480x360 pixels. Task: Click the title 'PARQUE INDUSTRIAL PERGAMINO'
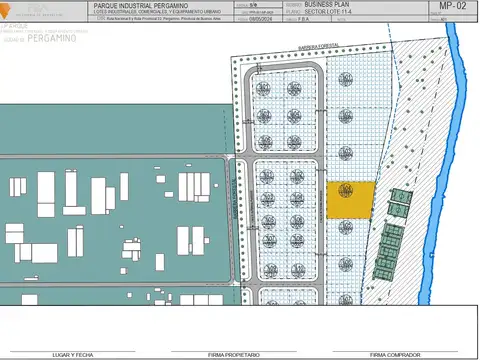(x=141, y=6)
